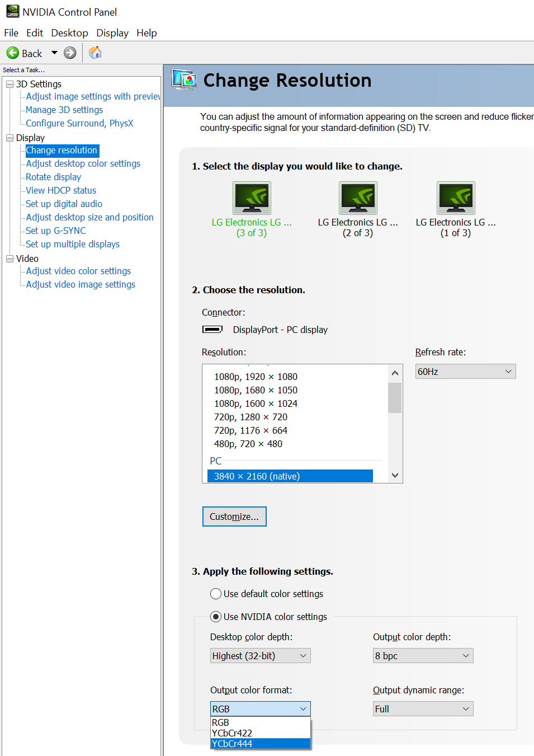The height and width of the screenshot is (756, 534).
Task: Select resolution 720p, 1176 × 664
Action: coord(251,430)
